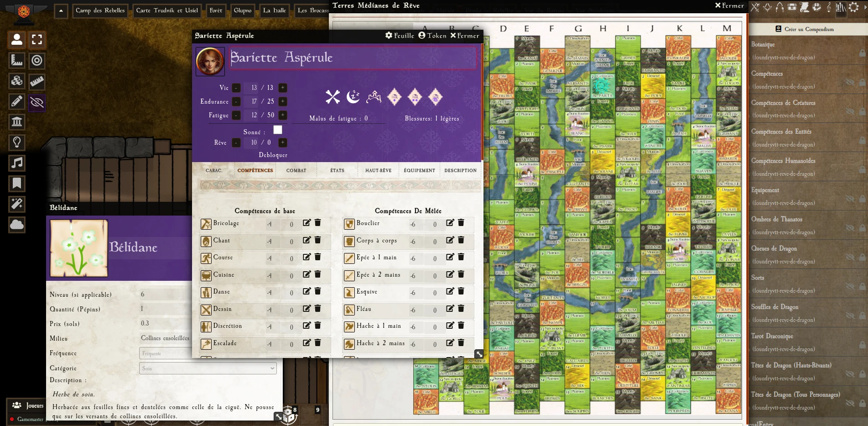
Task: Click the first diamond High-Dream icon with one dot
Action: (395, 97)
